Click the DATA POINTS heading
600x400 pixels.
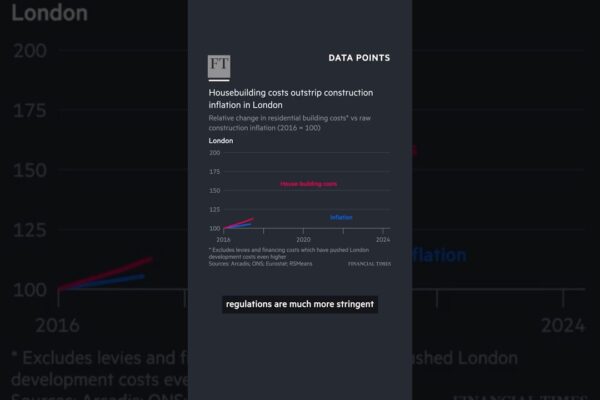tap(359, 58)
